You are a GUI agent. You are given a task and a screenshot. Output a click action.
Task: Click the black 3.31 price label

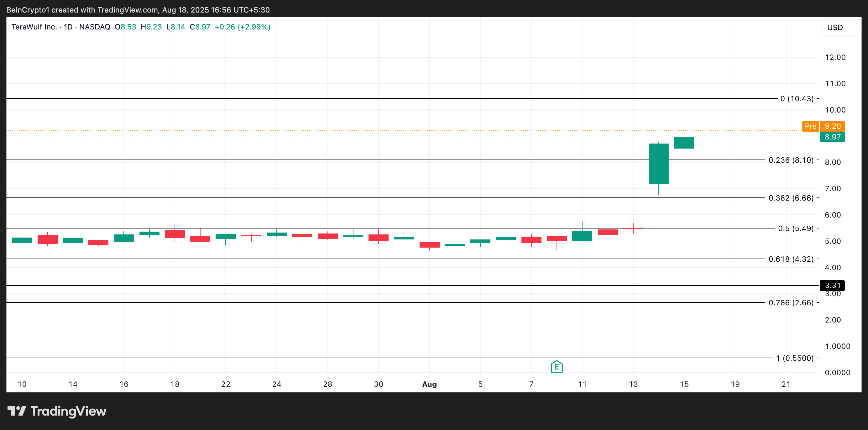[832, 286]
